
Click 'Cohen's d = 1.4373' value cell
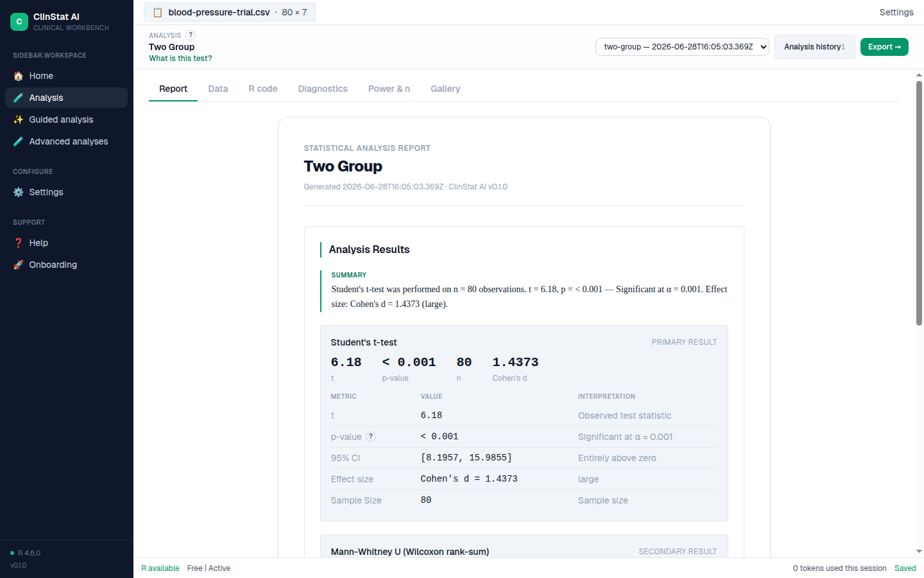(x=469, y=479)
